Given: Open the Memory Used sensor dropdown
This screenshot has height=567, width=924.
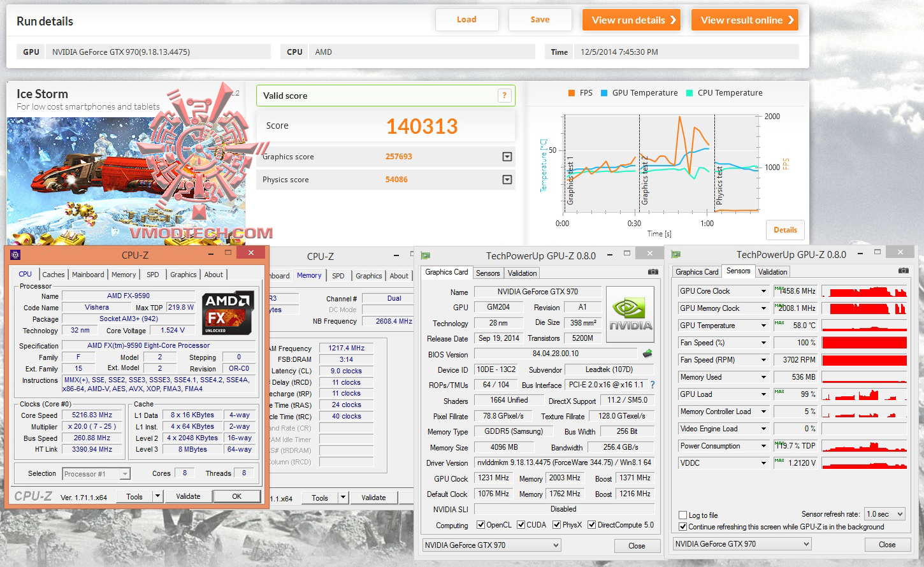Looking at the screenshot, I should pyautogui.click(x=763, y=377).
